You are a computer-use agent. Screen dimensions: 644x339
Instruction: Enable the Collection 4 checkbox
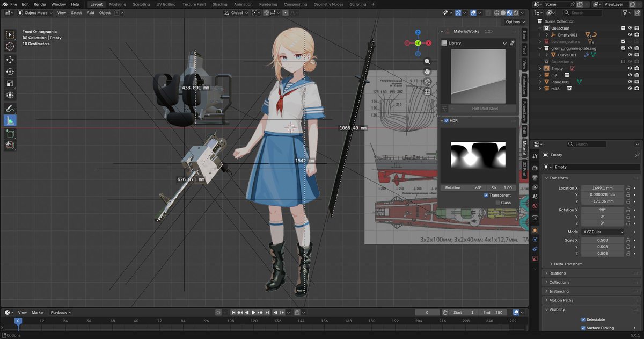click(623, 62)
